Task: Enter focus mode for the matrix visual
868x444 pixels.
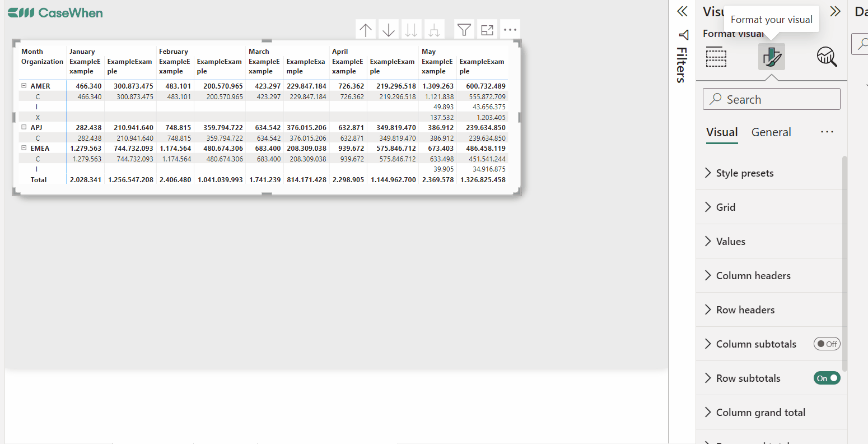Action: [x=487, y=29]
